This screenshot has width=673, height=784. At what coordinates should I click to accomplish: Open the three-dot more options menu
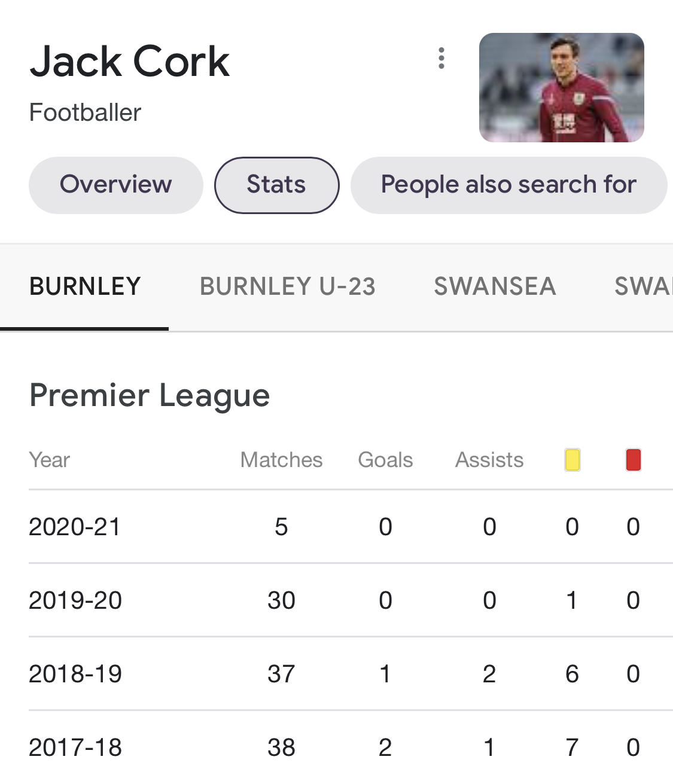coord(441,59)
